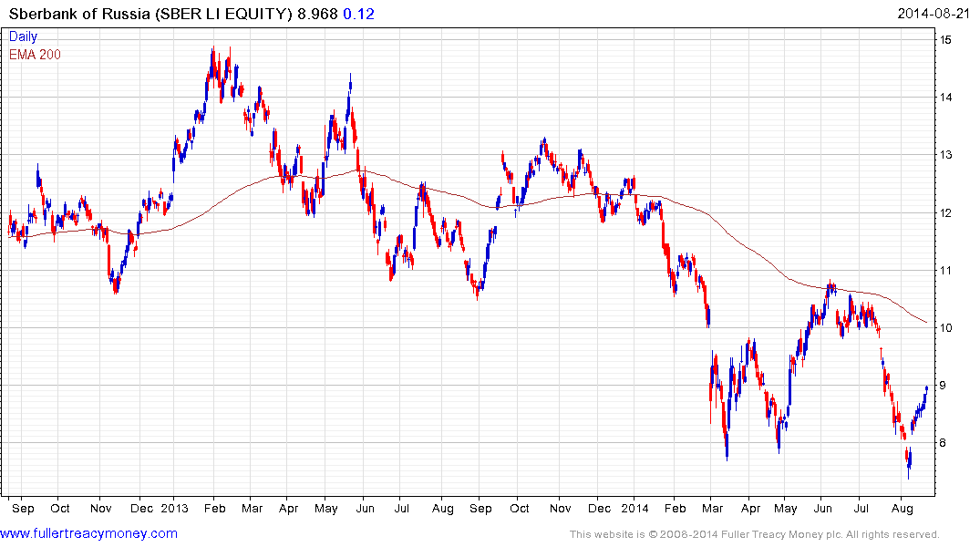Screen dimensions: 980x547
Task: Click the 8 price axis label
Action: pos(943,443)
